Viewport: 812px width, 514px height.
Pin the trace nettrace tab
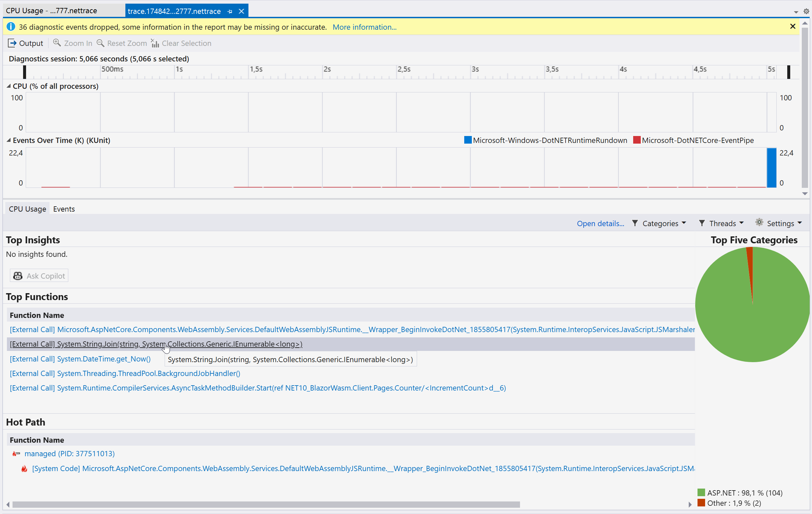point(230,12)
